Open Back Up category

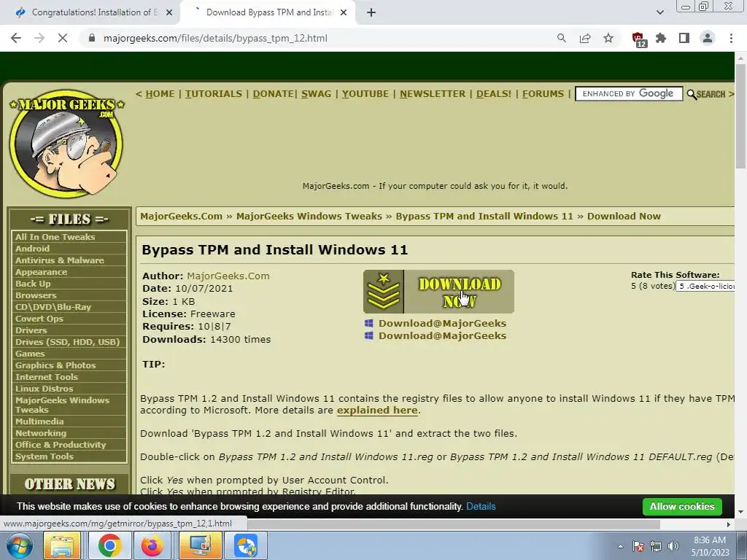pos(33,284)
